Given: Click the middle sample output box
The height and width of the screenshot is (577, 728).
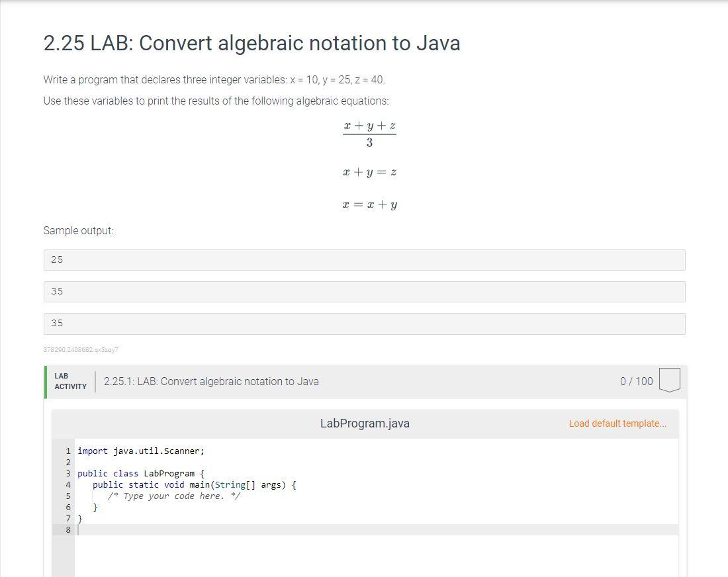Looking at the screenshot, I should tap(364, 291).
